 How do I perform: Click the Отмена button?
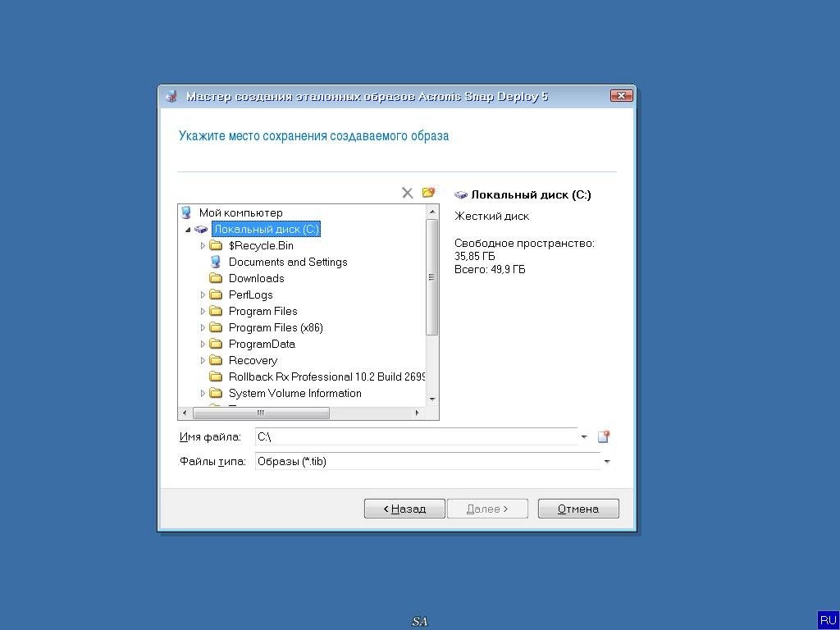(x=578, y=509)
